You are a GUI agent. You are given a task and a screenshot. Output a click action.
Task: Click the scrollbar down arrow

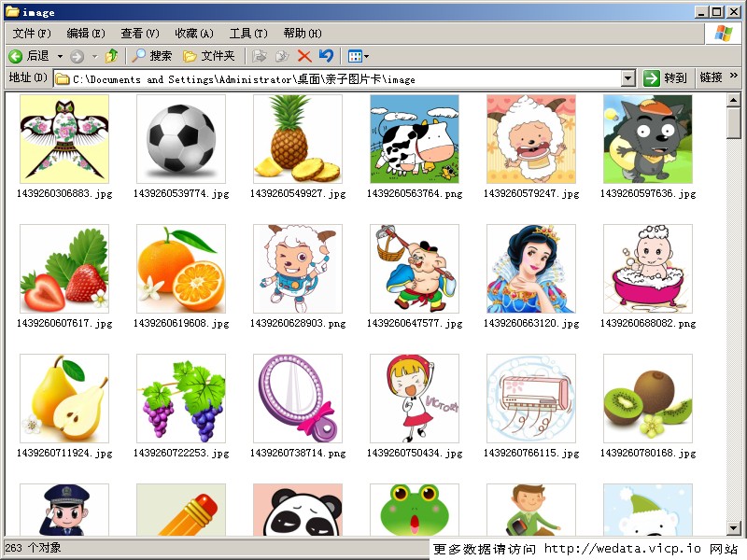[x=734, y=528]
